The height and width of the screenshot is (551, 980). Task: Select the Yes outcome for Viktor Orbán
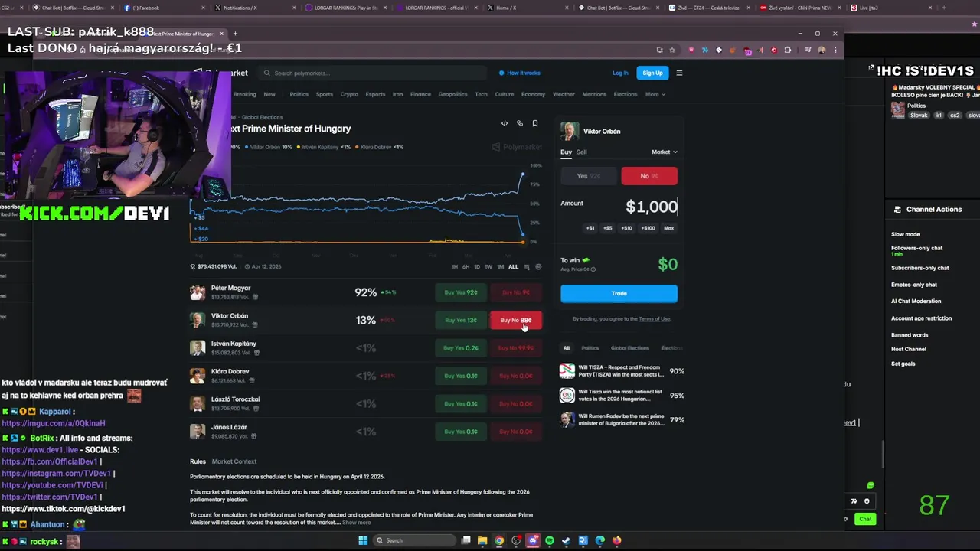tap(588, 176)
